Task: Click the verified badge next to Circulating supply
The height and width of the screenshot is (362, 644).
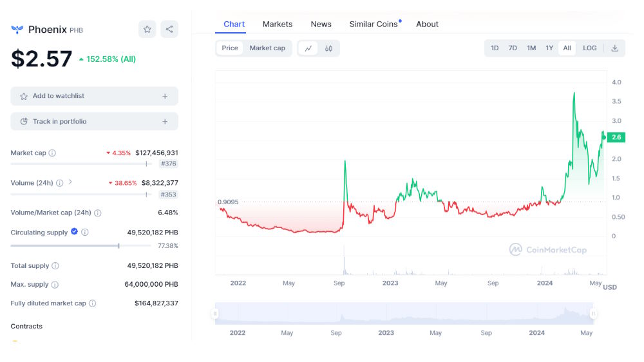Action: 74,231
